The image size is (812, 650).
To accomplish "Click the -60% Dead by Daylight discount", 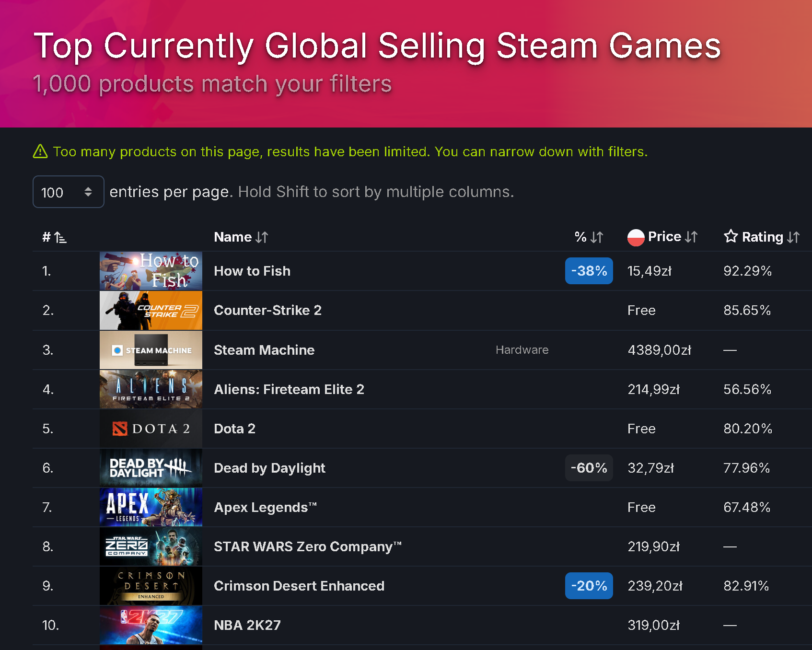I will (x=589, y=468).
